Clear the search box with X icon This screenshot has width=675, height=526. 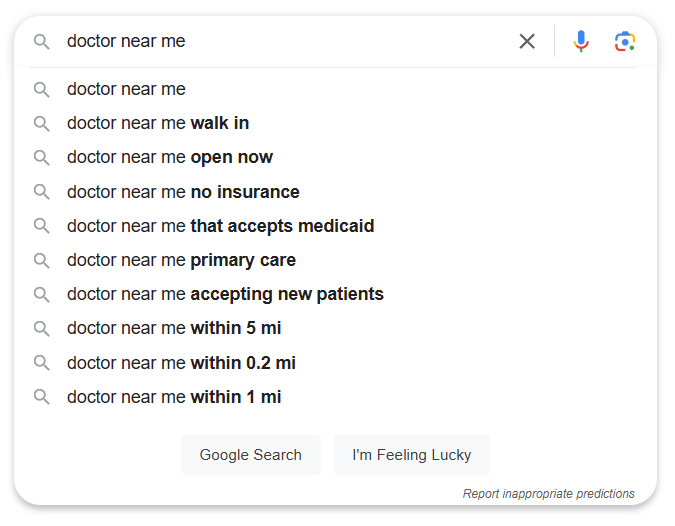(527, 41)
